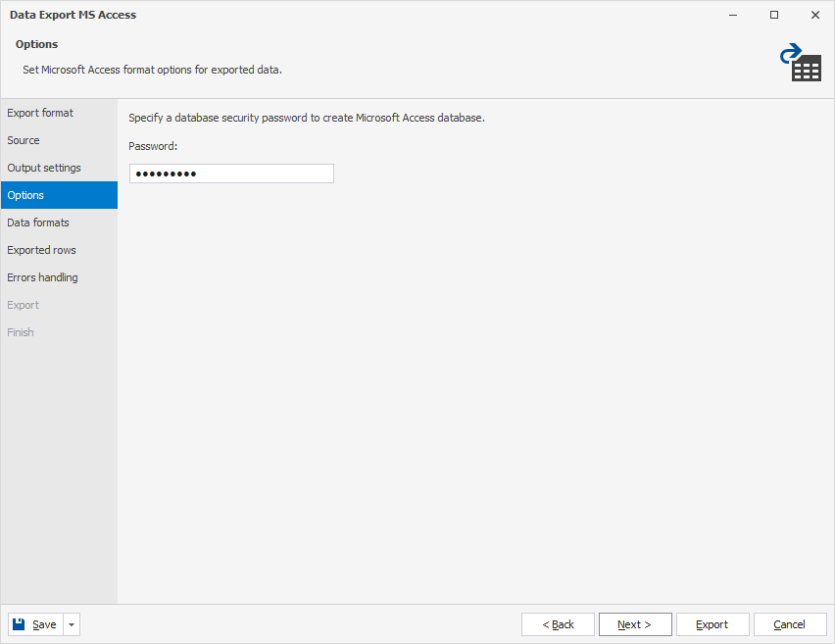Start export with the Export button

[712, 624]
